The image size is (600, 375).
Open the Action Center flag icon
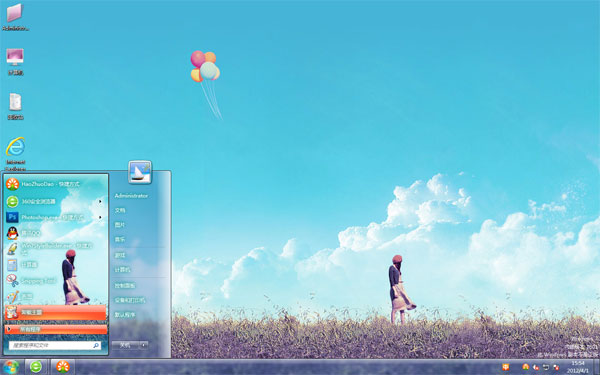click(556, 367)
